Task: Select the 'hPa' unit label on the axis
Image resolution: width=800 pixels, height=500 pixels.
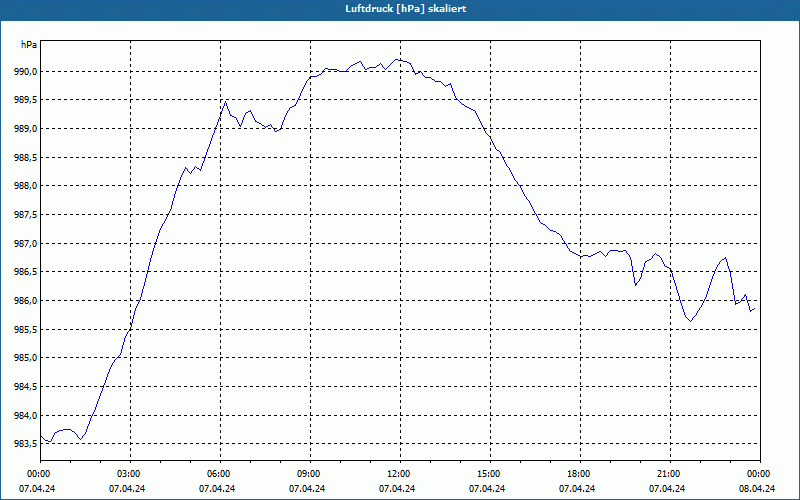Action: point(29,45)
